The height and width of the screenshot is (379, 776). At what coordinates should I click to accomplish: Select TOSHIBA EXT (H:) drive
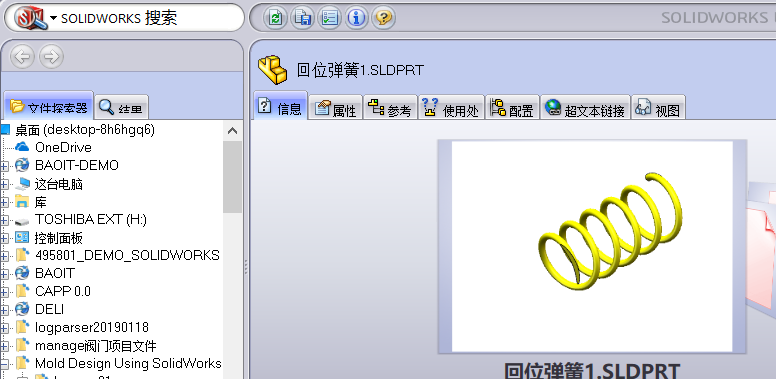91,219
